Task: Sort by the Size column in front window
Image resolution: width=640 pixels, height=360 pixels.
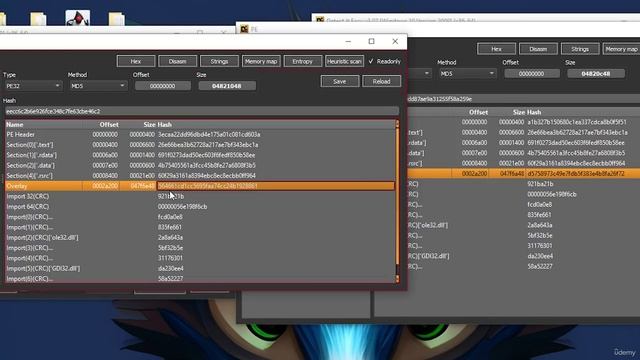Action: click(149, 124)
